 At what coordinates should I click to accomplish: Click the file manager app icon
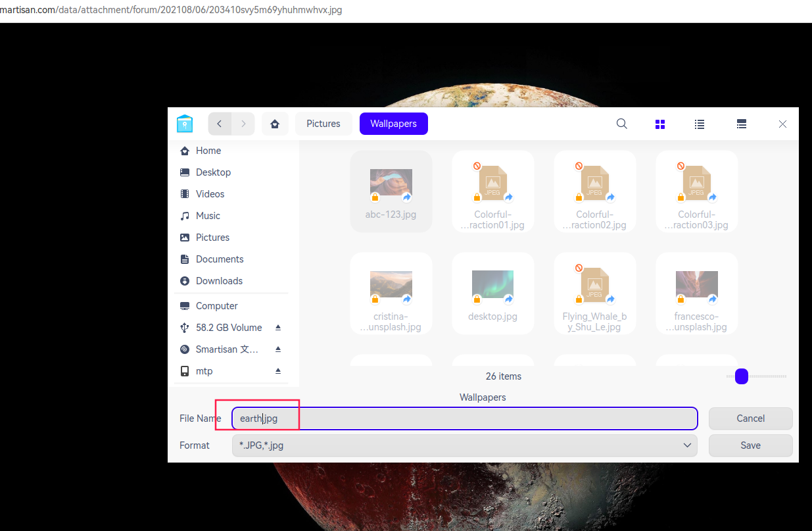185,124
